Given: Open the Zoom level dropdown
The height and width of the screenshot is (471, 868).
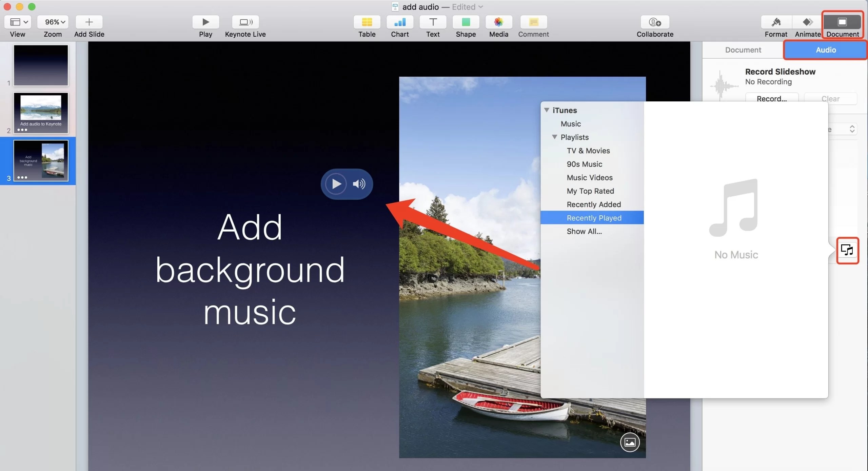Looking at the screenshot, I should pos(53,22).
